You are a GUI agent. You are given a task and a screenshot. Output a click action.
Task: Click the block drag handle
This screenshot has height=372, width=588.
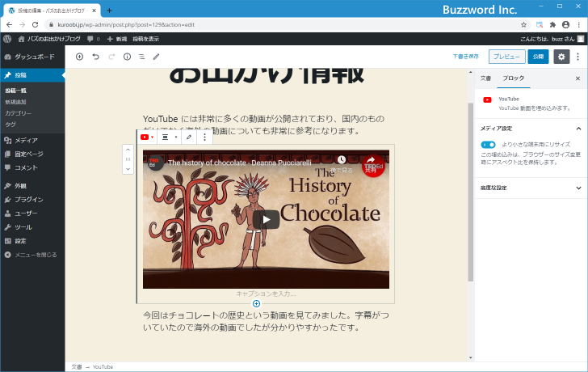(128, 159)
